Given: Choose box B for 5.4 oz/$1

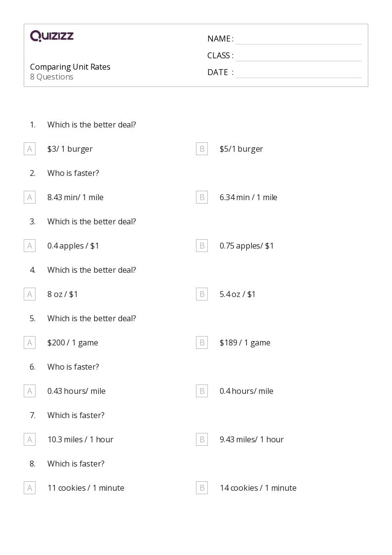Looking at the screenshot, I should [202, 294].
